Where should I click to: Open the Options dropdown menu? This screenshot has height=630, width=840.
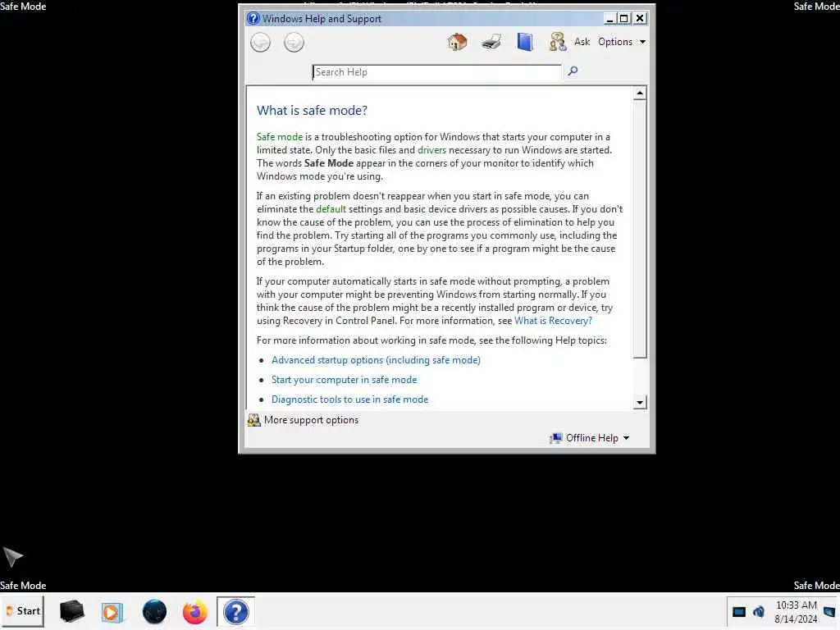pyautogui.click(x=622, y=42)
